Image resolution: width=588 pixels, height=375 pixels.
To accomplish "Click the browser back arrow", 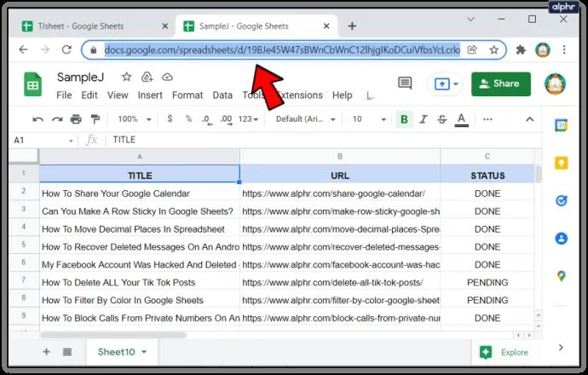I will pos(23,49).
